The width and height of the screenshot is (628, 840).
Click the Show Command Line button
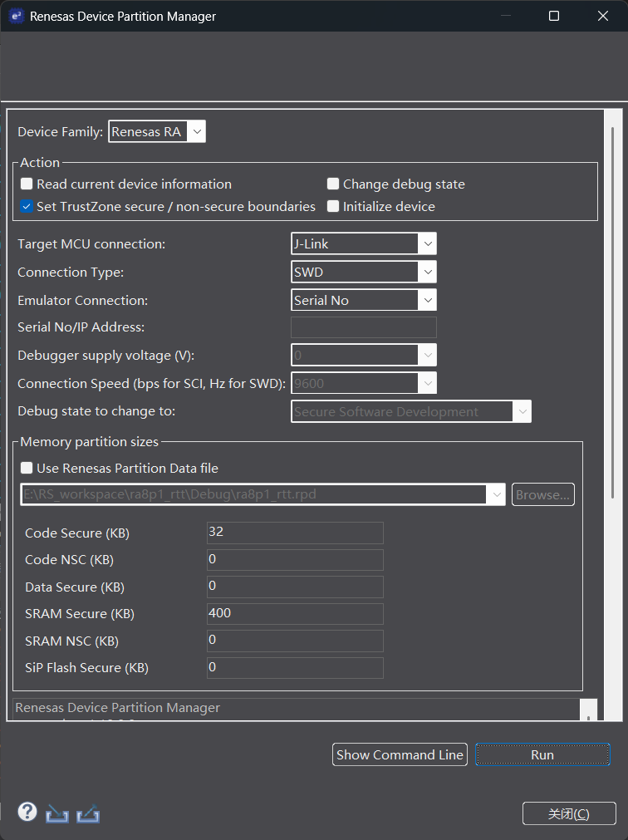coord(400,754)
